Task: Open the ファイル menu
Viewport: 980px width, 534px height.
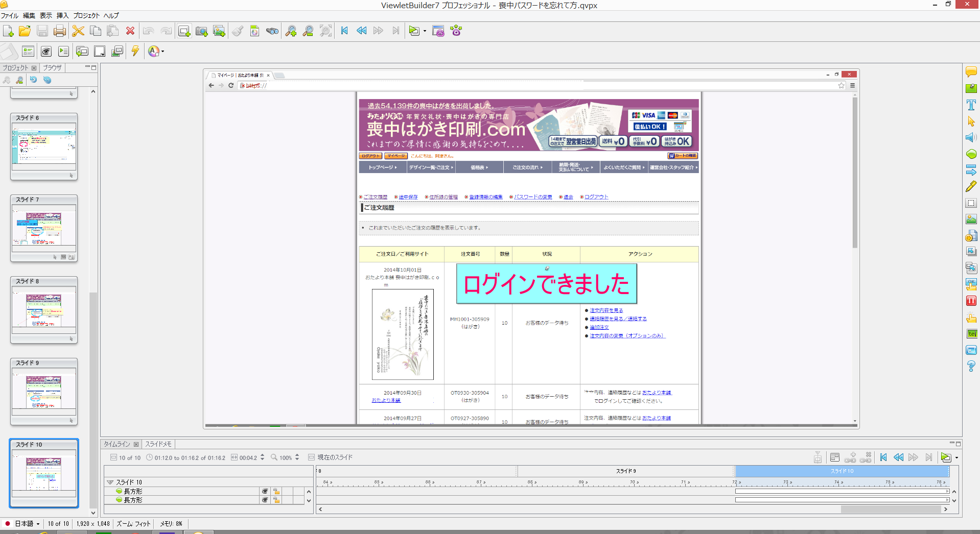Action: click(10, 15)
